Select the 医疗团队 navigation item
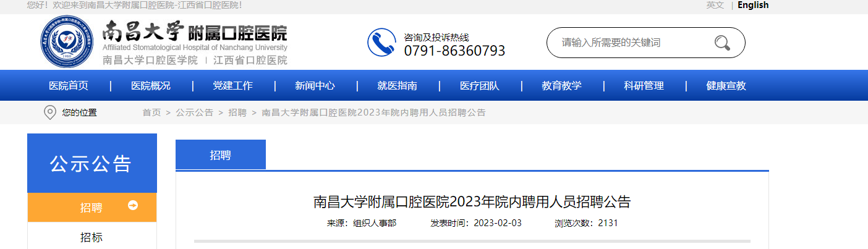Viewport: 868px width, 249px height. pos(480,86)
